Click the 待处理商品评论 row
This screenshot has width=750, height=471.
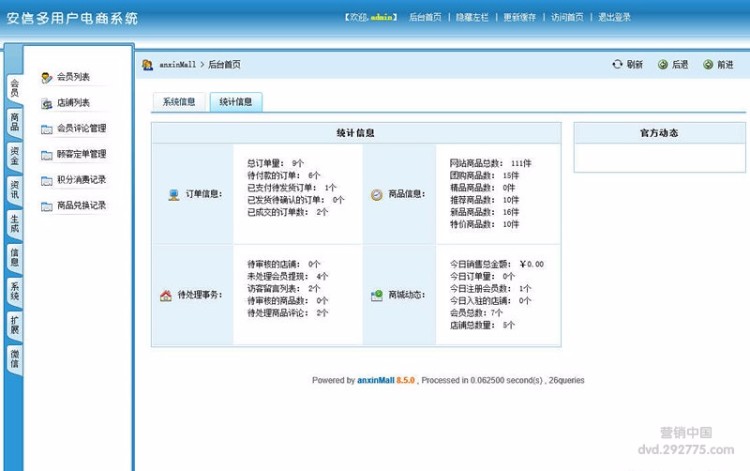(287, 313)
